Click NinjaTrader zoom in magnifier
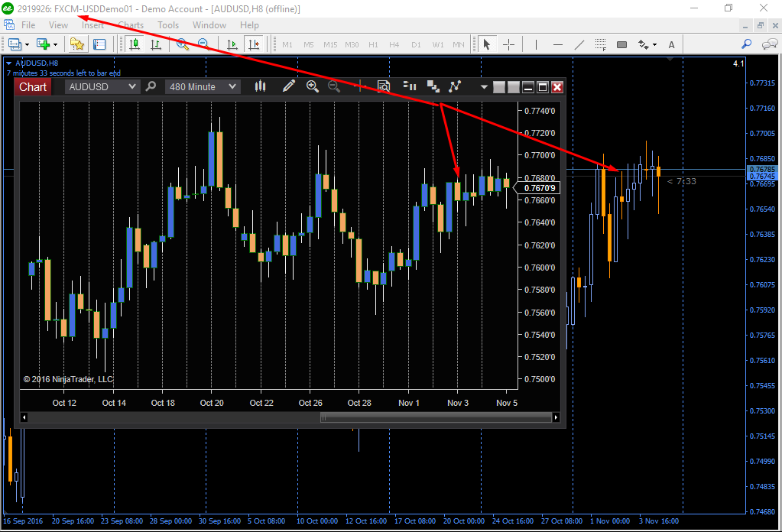The image size is (782, 532). (313, 86)
